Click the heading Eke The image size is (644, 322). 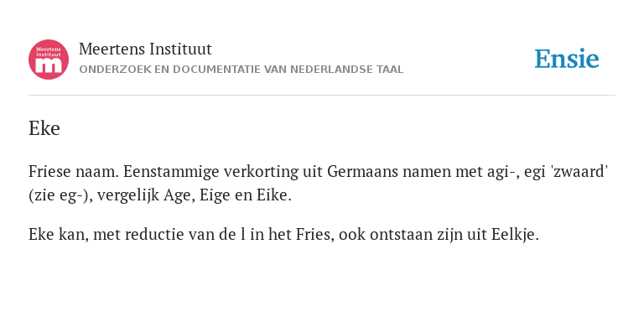[x=44, y=128]
